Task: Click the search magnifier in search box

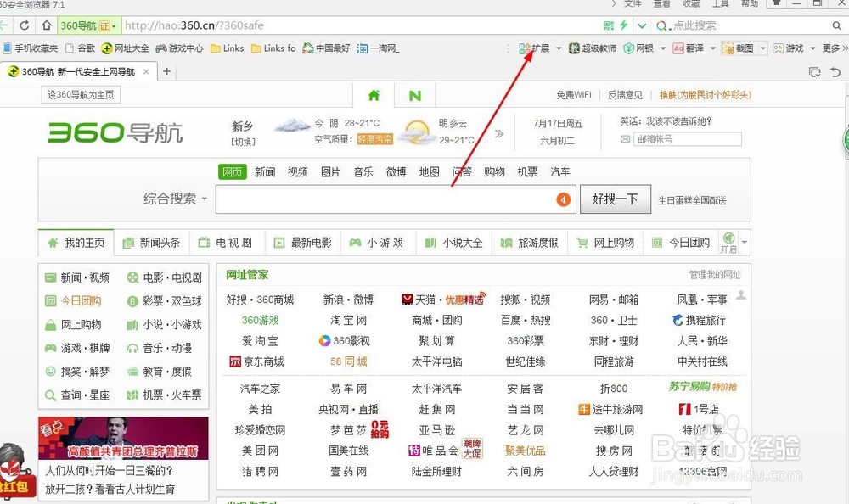Action: (836, 25)
